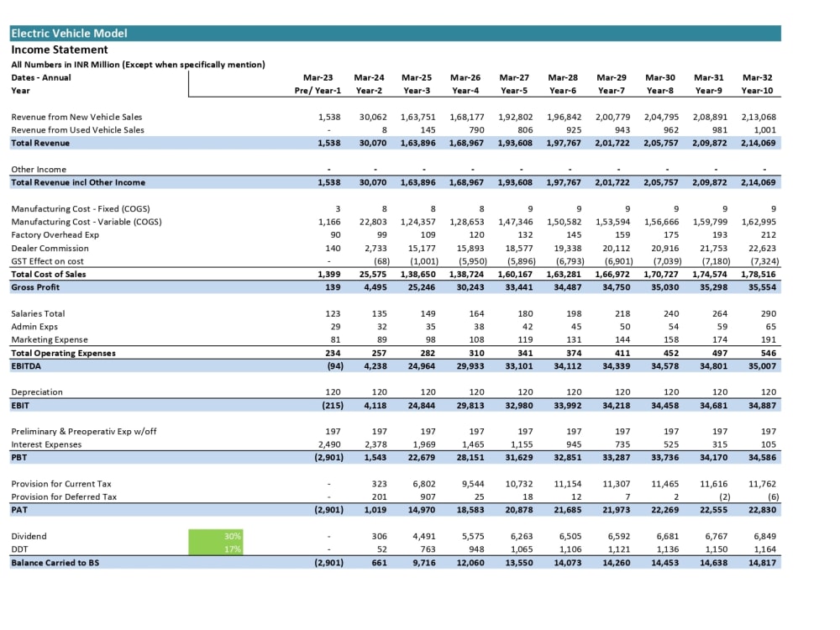Select marketing expense value 191
840x630 pixels.
pyautogui.click(x=769, y=339)
